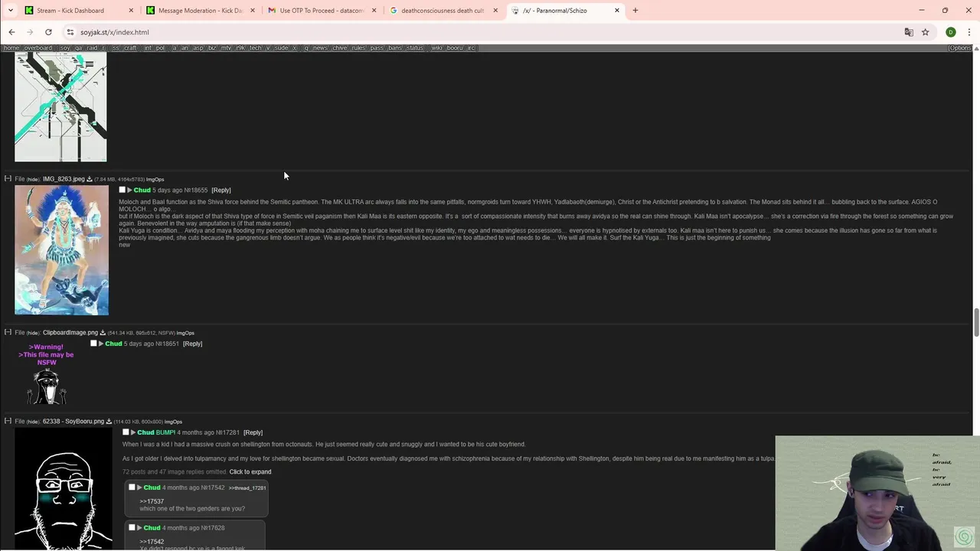The width and height of the screenshot is (980, 551).
Task: Switch to Use OTP To Proceed tab
Action: 322,11
